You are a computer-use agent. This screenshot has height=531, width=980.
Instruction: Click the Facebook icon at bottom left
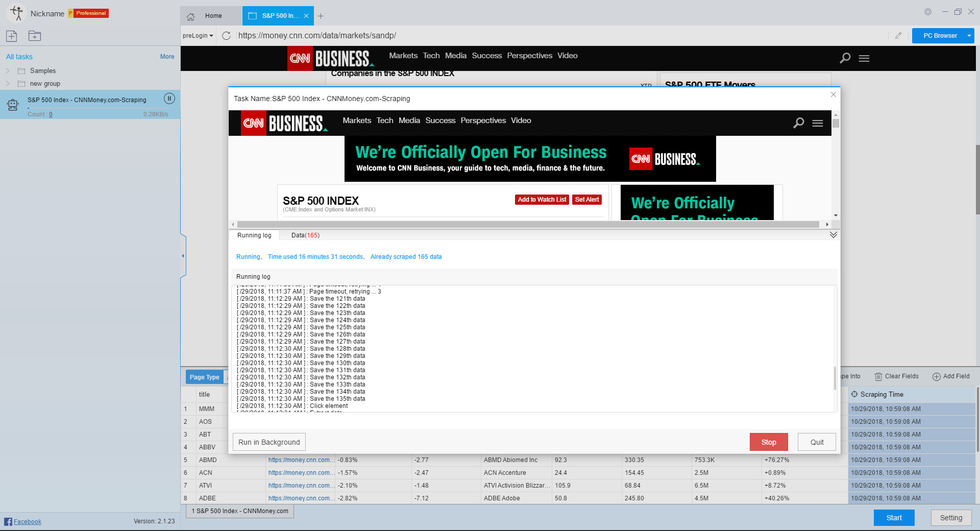click(8, 521)
